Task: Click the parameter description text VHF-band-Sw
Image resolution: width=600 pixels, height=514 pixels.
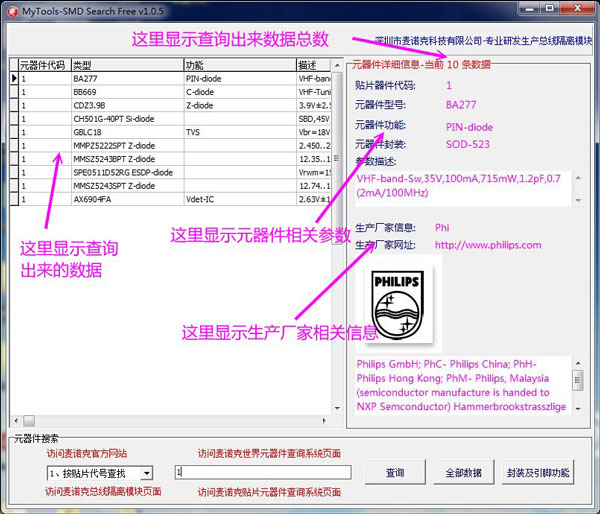Action: point(458,186)
